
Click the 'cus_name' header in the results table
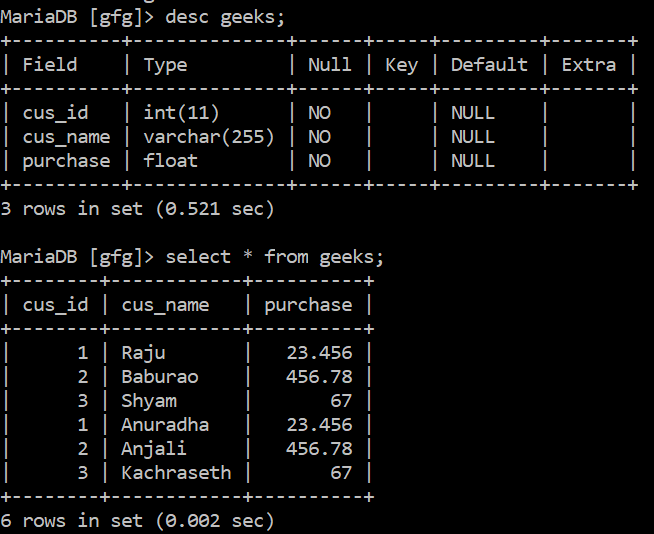pos(165,305)
